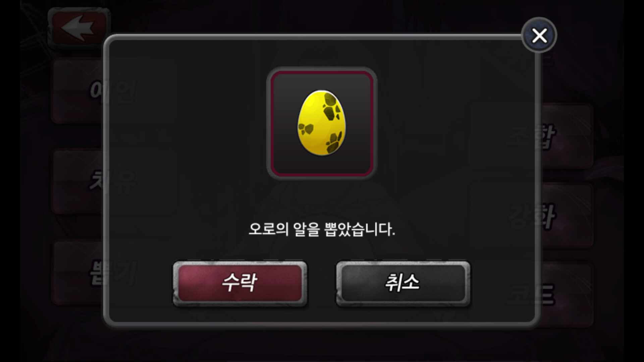Screen dimensions: 644x362
Task: Open the dimmed 예언 menu button
Action: click(x=78, y=92)
